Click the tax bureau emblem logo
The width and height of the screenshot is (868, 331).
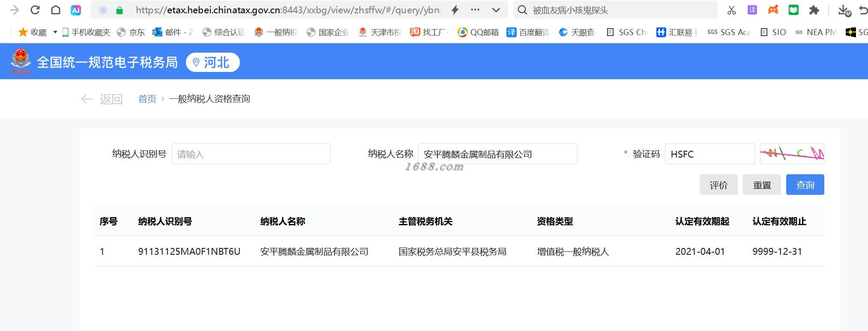click(x=21, y=61)
